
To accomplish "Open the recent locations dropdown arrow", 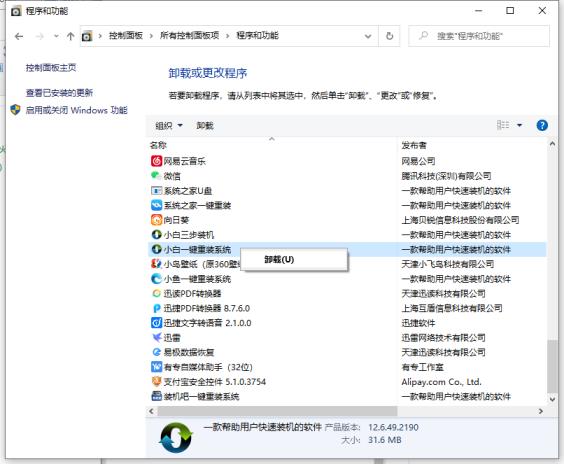I will 56,36.
